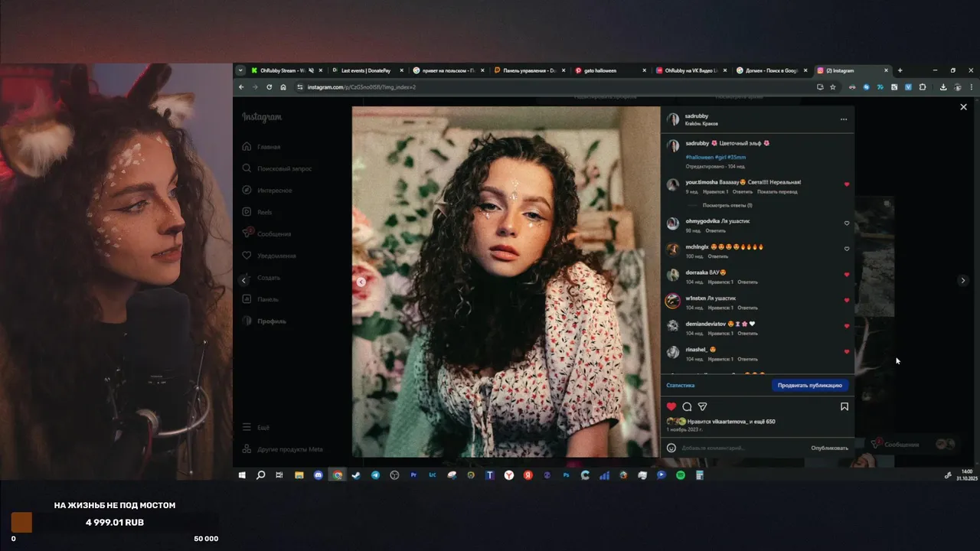Open the #halloween hashtag
Viewport: 980px width, 551px height.
[699, 156]
